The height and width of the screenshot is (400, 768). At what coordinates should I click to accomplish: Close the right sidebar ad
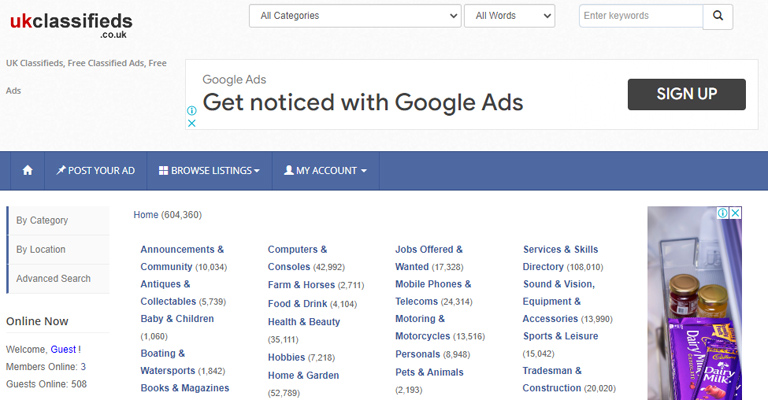tap(735, 213)
